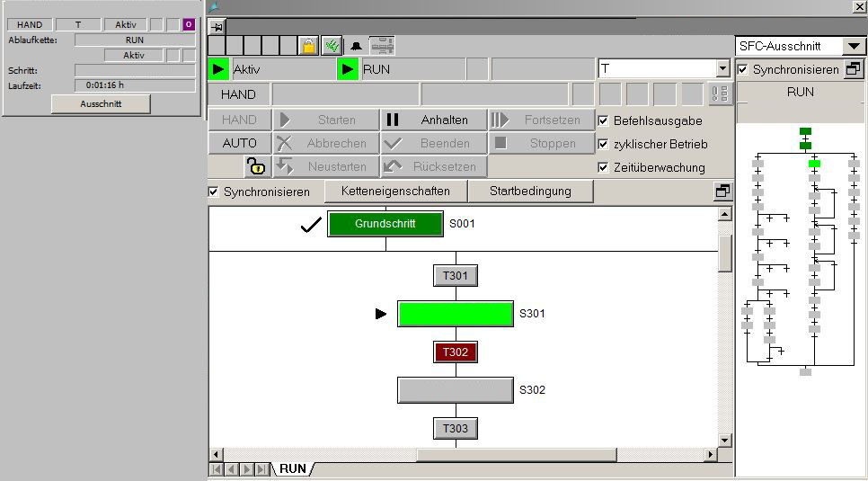Viewport: 868px width, 481px height.
Task: Click the S301 label
Action: (532, 314)
